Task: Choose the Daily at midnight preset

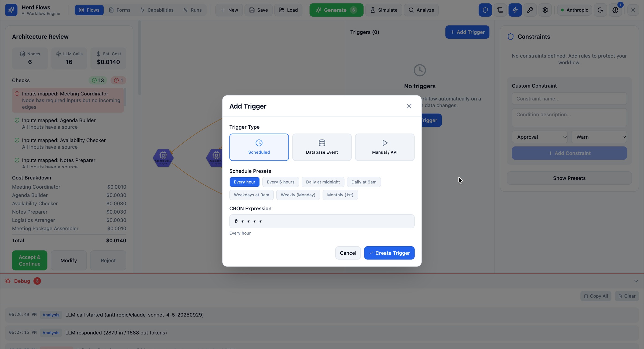Action: (x=323, y=182)
